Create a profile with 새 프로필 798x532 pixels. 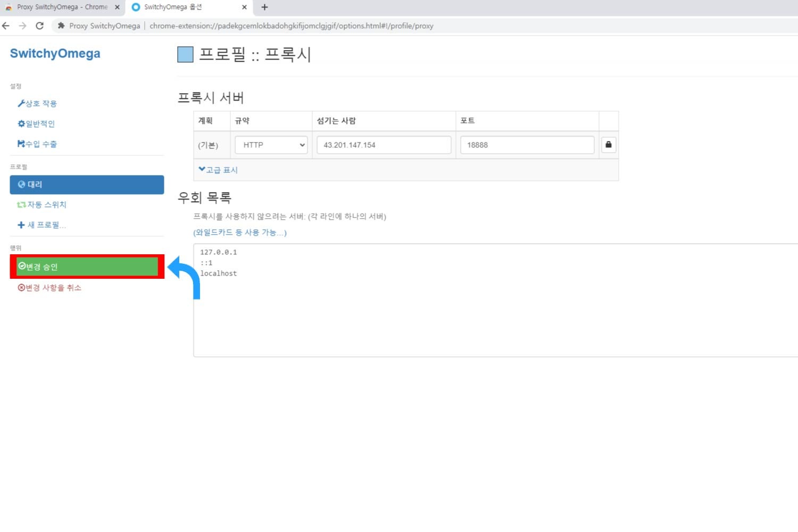pyautogui.click(x=43, y=225)
